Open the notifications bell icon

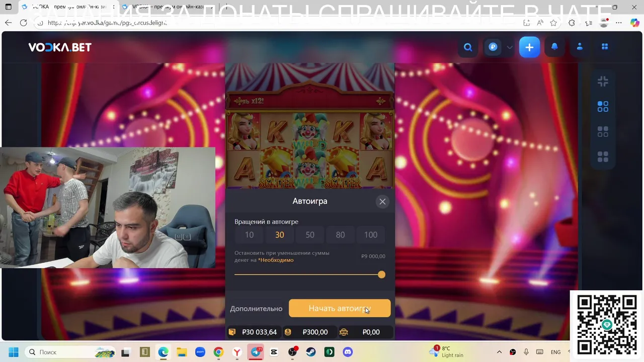click(554, 47)
